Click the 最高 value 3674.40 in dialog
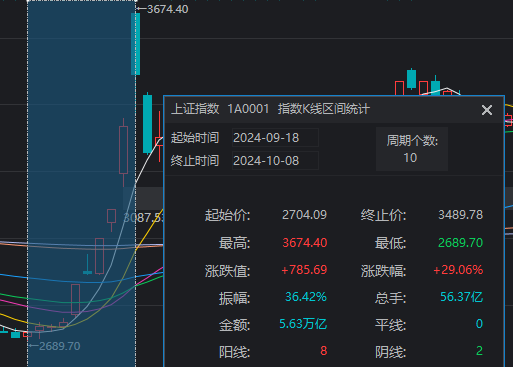The width and height of the screenshot is (513, 367). (x=304, y=243)
